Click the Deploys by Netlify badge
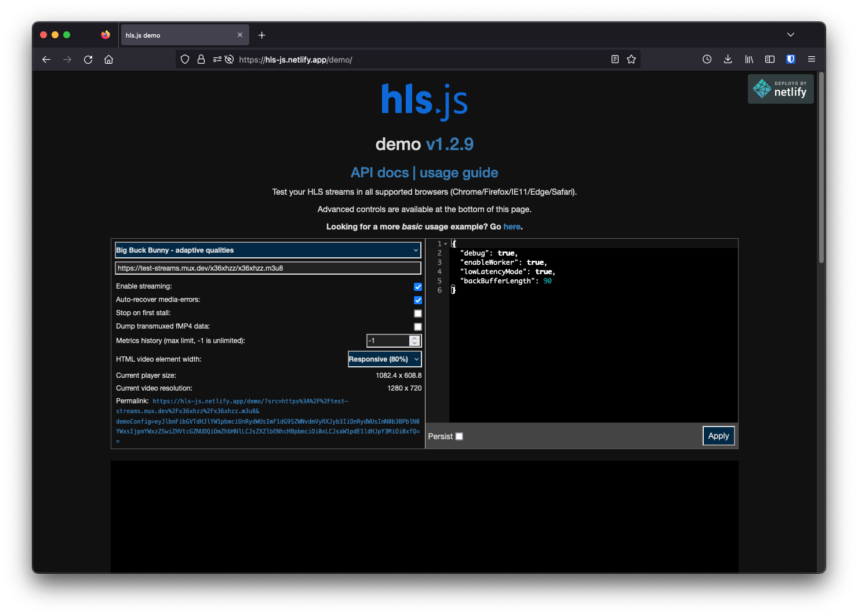The height and width of the screenshot is (616, 858). pyautogui.click(x=780, y=89)
